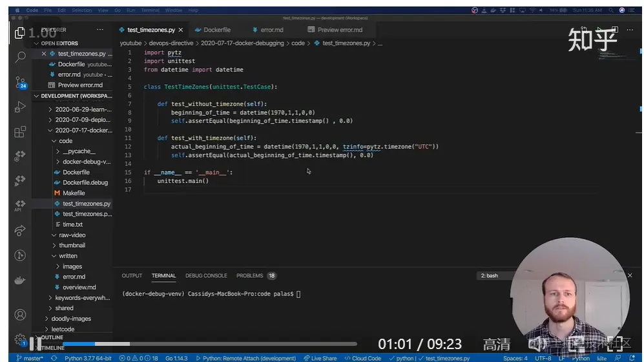Open time.txt in the file tree

[x=73, y=224]
